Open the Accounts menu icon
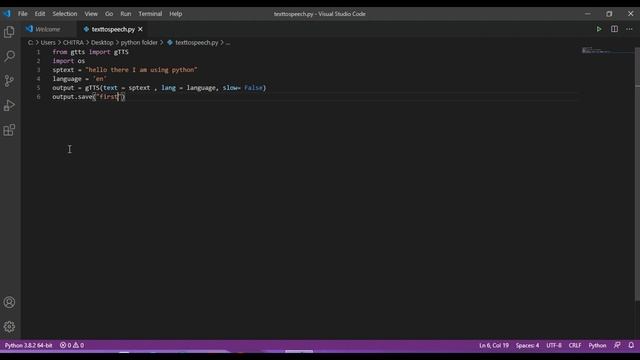This screenshot has width=640, height=360. [x=9, y=302]
